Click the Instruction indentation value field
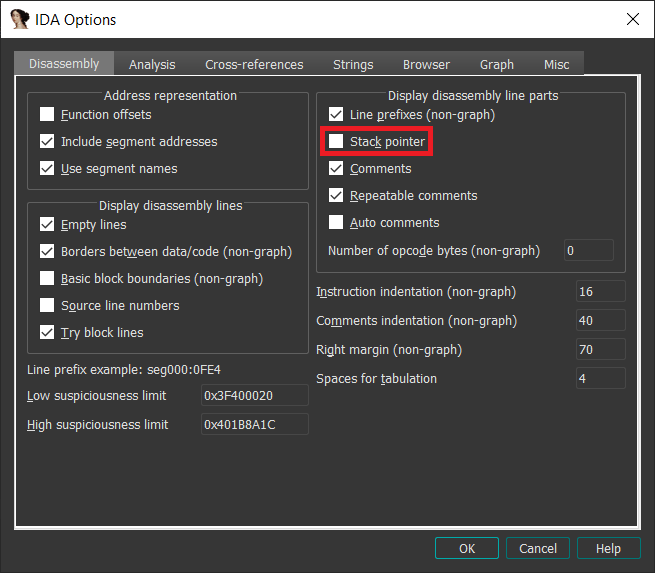 point(601,291)
